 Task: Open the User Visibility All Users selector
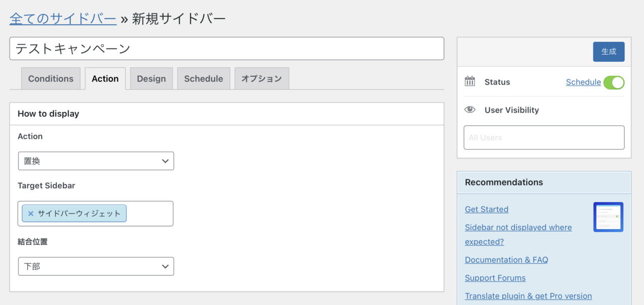click(x=543, y=137)
